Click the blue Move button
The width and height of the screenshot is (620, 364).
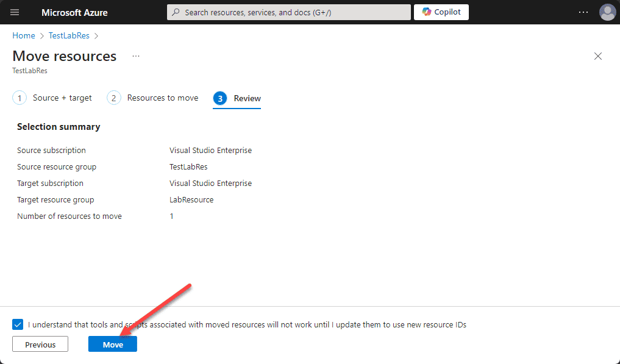pos(113,344)
